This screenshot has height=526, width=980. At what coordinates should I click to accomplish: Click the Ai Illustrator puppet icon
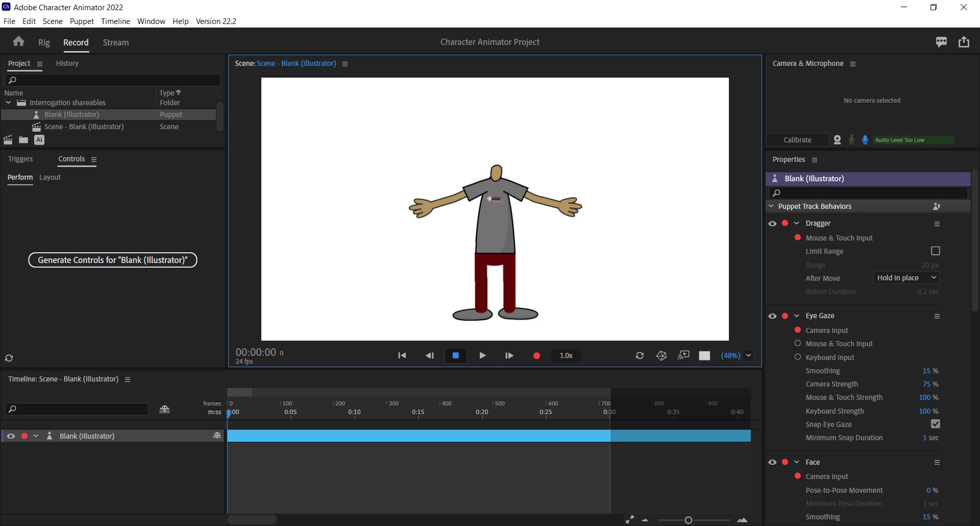click(x=39, y=140)
